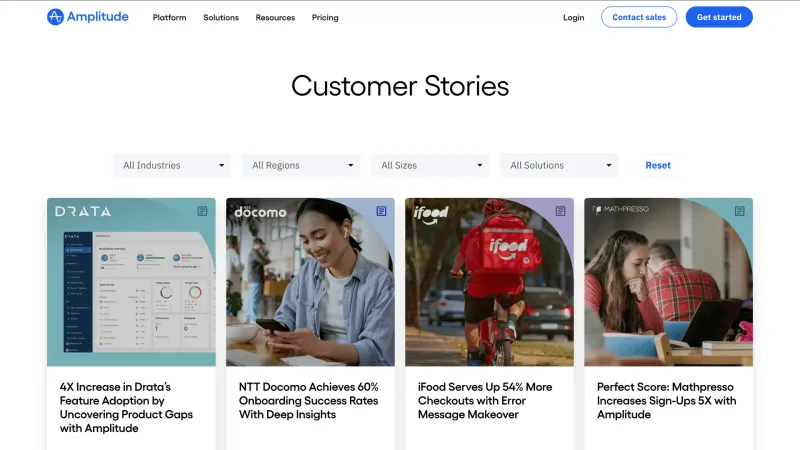
Task: Expand the All Sizes dropdown
Action: (430, 165)
